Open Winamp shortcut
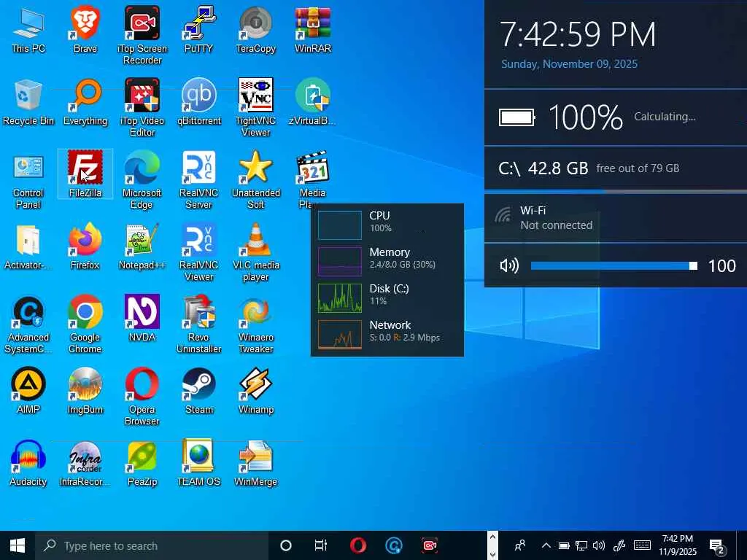Image resolution: width=747 pixels, height=560 pixels. [x=256, y=391]
